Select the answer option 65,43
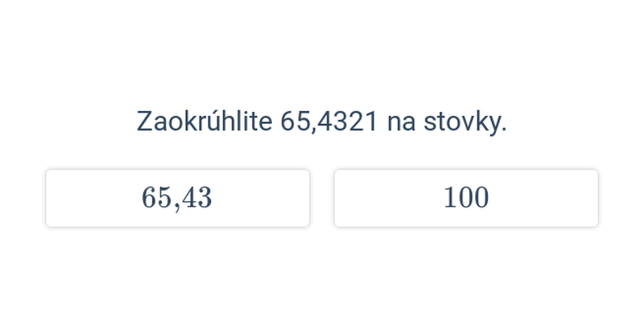Image resolution: width=644 pixels, height=322 pixels. pyautogui.click(x=177, y=198)
